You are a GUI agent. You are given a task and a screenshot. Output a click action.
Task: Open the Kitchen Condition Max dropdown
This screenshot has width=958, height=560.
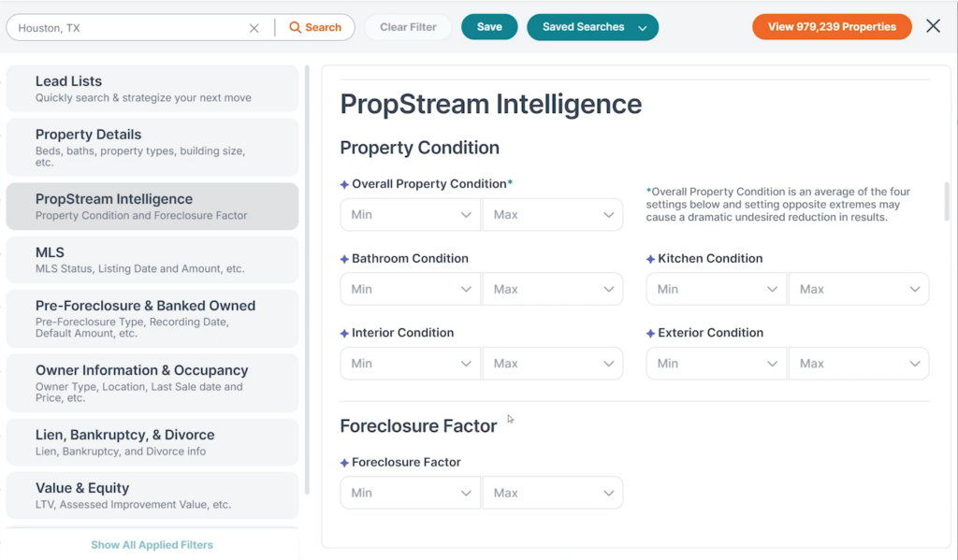click(x=858, y=289)
